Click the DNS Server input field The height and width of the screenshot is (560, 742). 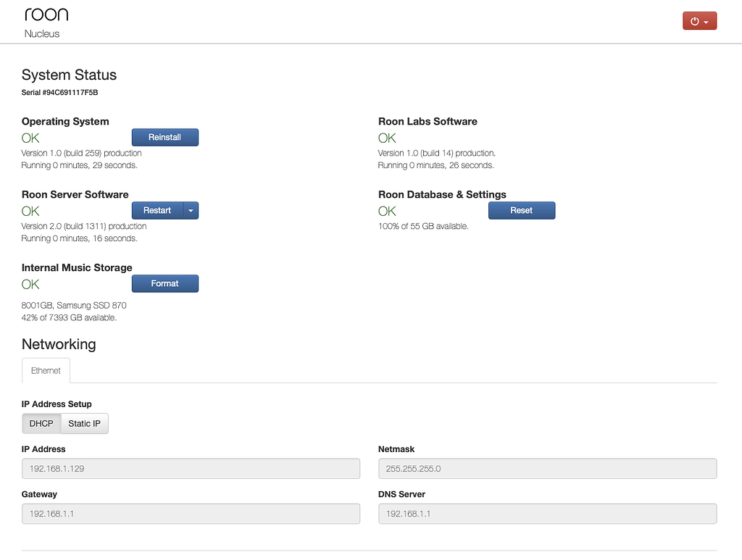pos(547,514)
